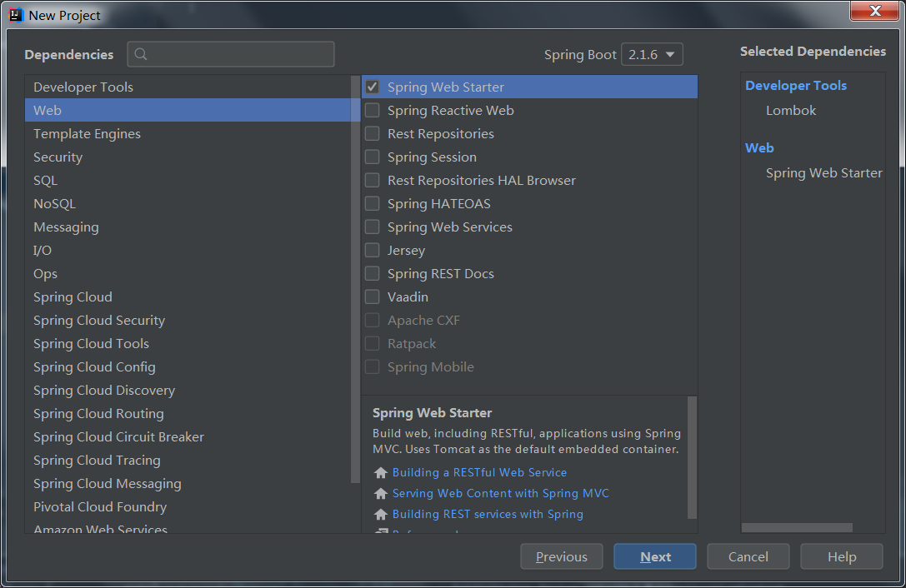Choose the Spring Cloud Routing category

point(188,414)
